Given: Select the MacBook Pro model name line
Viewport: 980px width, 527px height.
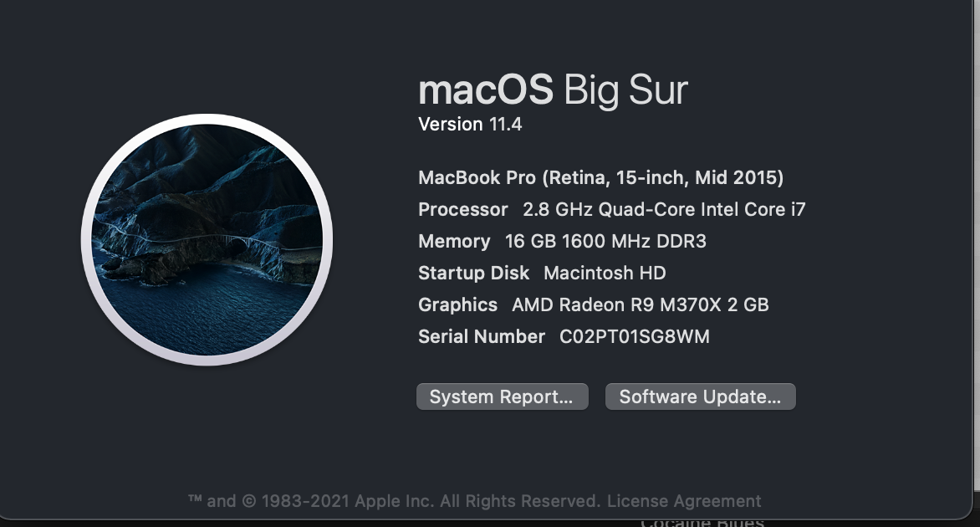Looking at the screenshot, I should [600, 177].
